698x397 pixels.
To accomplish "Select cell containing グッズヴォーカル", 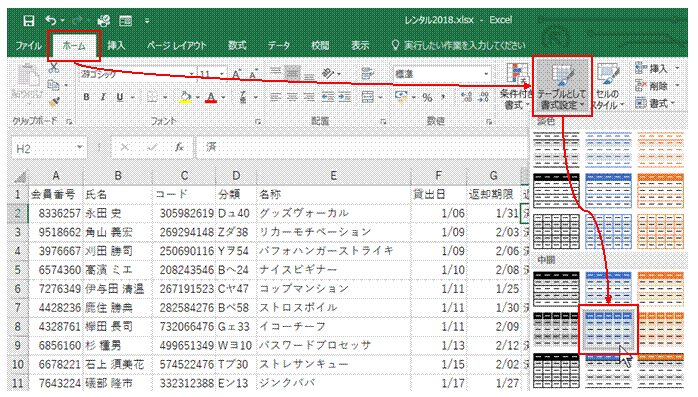I will coord(333,213).
